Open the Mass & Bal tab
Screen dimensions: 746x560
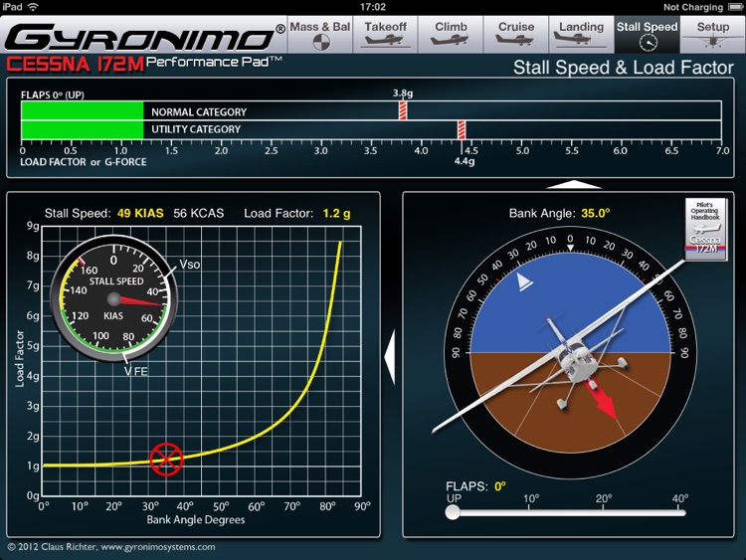click(320, 34)
